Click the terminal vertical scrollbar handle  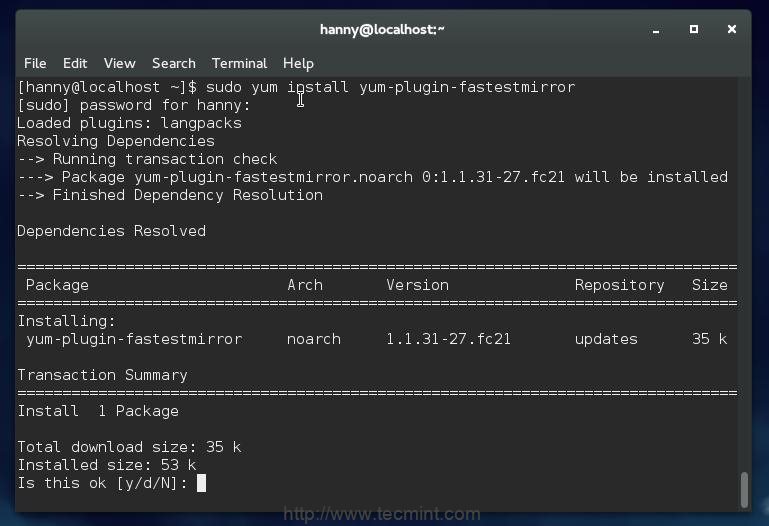[x=744, y=489]
